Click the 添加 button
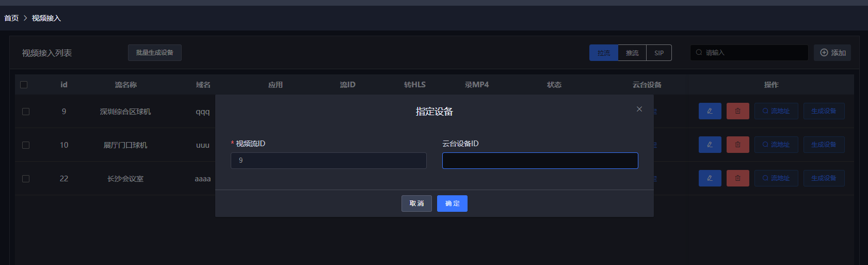 [832, 53]
